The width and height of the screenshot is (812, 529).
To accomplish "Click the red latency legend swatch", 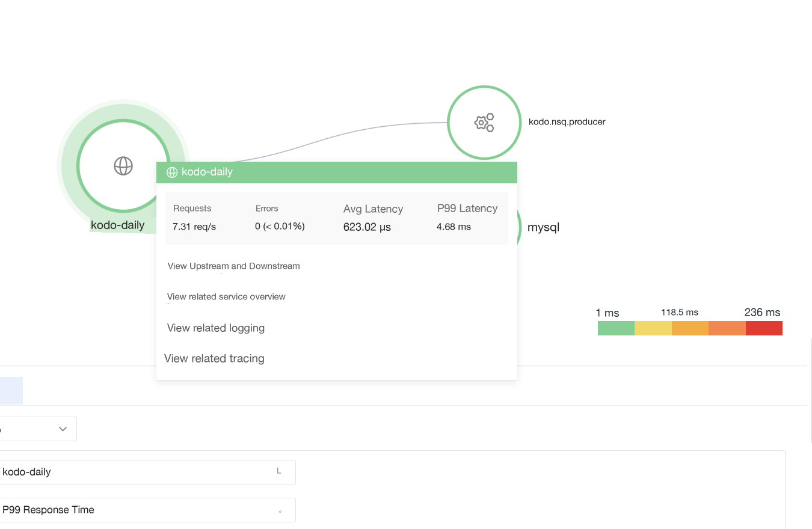I will tap(764, 328).
